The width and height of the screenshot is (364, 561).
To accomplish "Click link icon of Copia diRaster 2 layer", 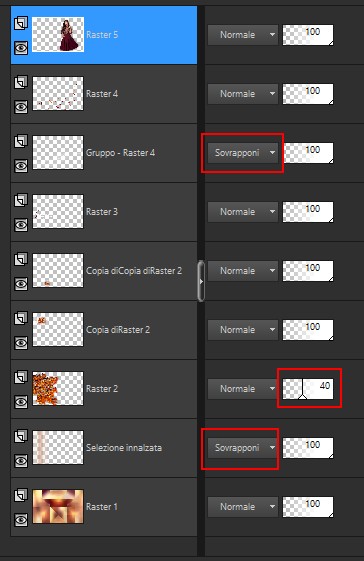I will point(21,318).
